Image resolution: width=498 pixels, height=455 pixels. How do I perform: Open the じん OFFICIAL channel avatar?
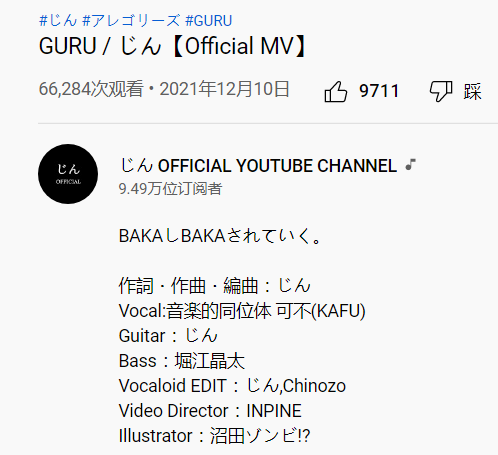[x=68, y=174]
